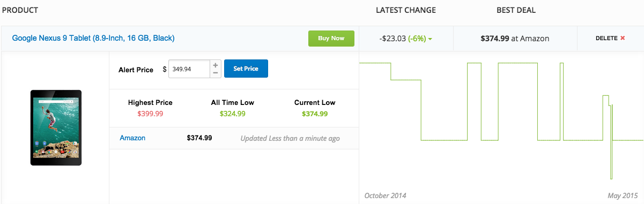Open the Google Nexus 9 Tablet link
Screen dimensions: 644x204
tap(93, 39)
